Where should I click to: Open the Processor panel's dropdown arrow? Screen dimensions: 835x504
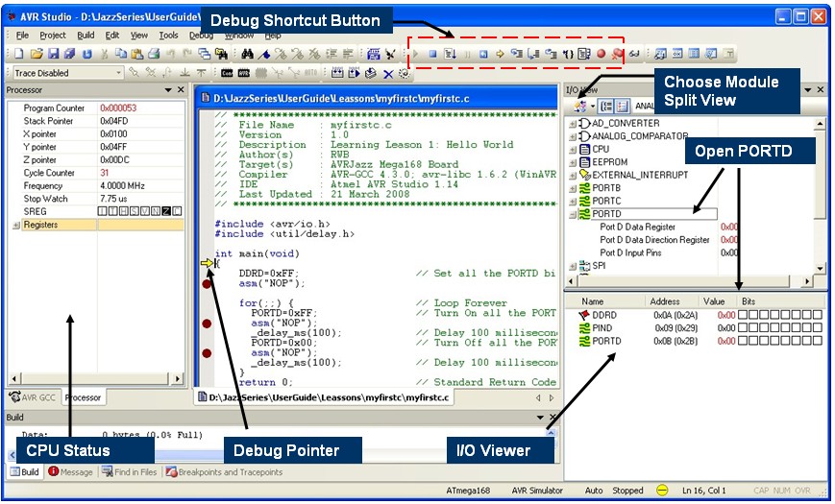168,90
